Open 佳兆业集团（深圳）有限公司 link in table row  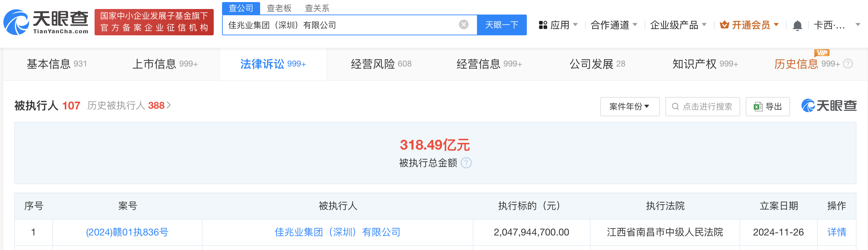click(338, 232)
